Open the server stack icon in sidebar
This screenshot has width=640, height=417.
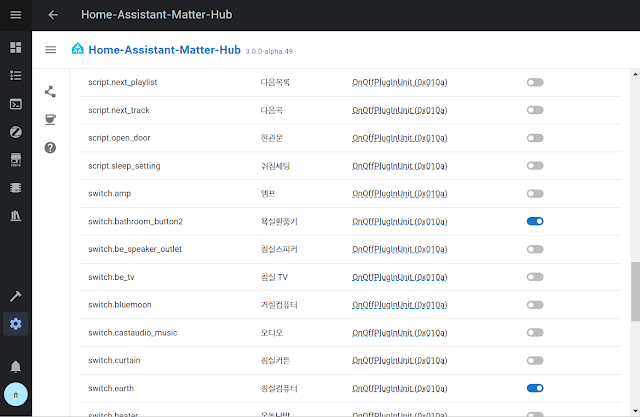pyautogui.click(x=16, y=188)
